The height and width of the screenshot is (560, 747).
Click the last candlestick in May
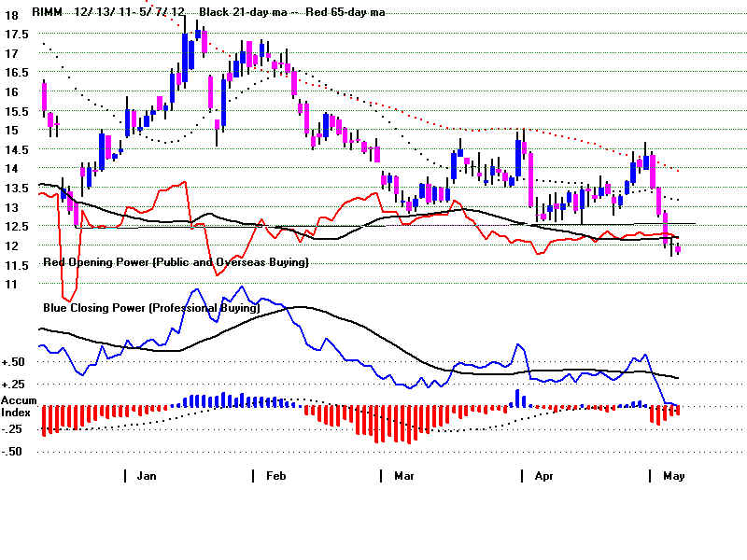tap(678, 248)
